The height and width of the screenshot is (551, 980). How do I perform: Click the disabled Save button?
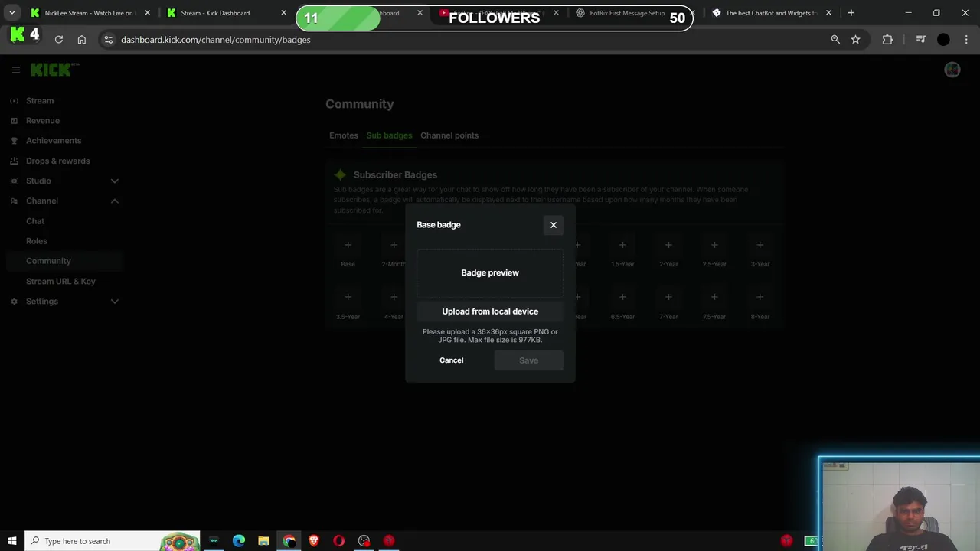(x=528, y=360)
